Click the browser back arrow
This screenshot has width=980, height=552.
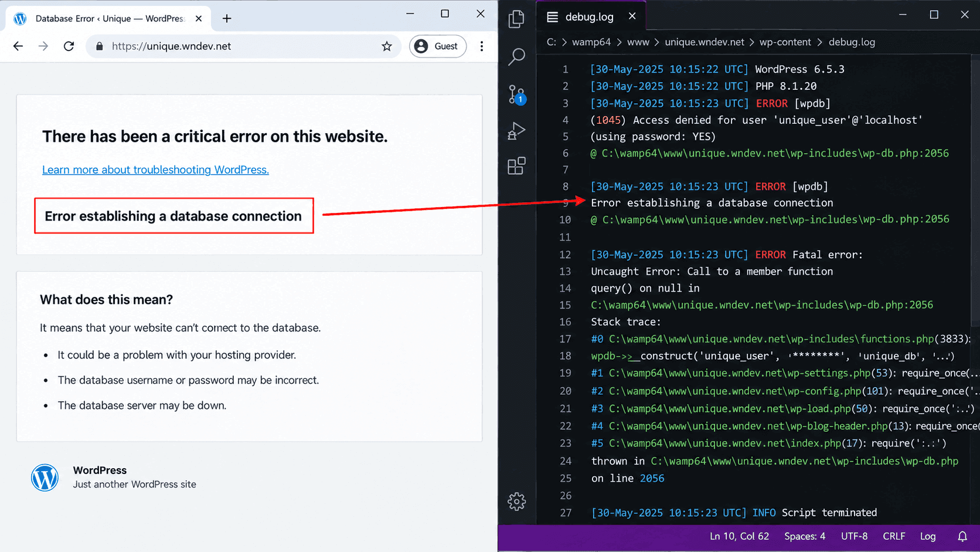click(18, 46)
